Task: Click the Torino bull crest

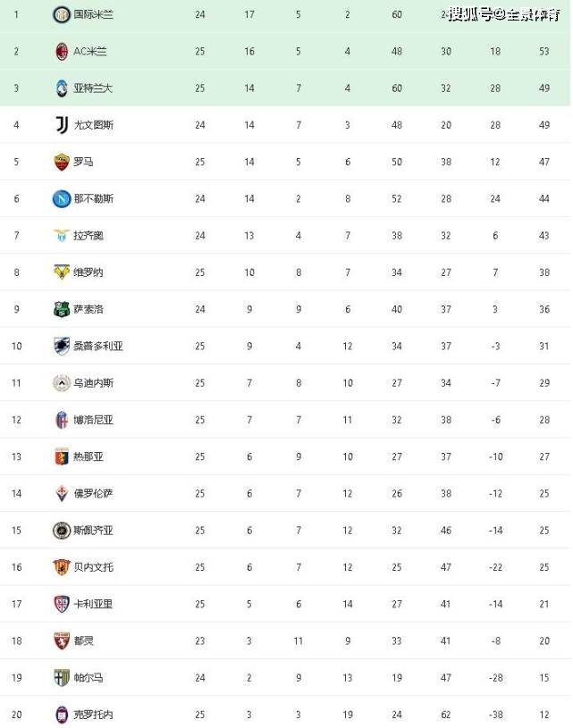Action: (x=62, y=641)
